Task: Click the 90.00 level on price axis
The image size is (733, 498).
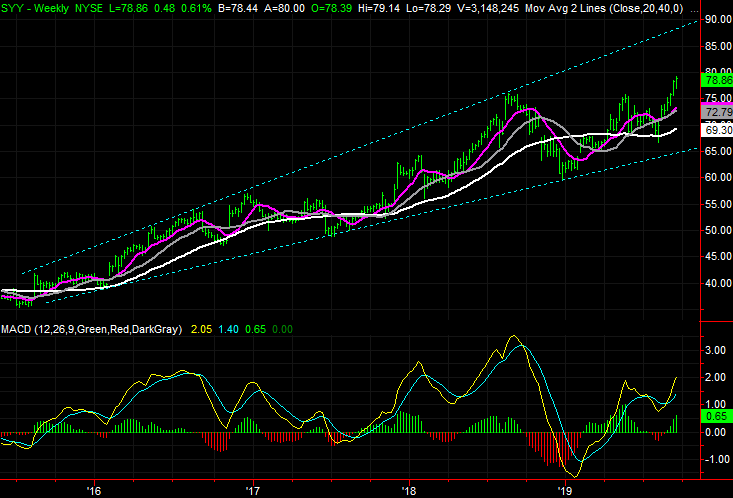Action: 713,19
